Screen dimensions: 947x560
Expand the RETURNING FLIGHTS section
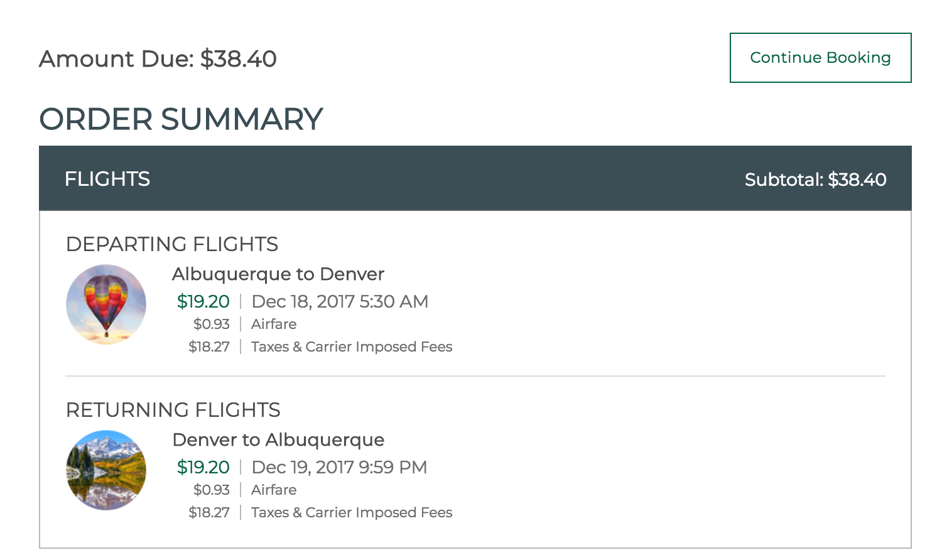point(173,410)
